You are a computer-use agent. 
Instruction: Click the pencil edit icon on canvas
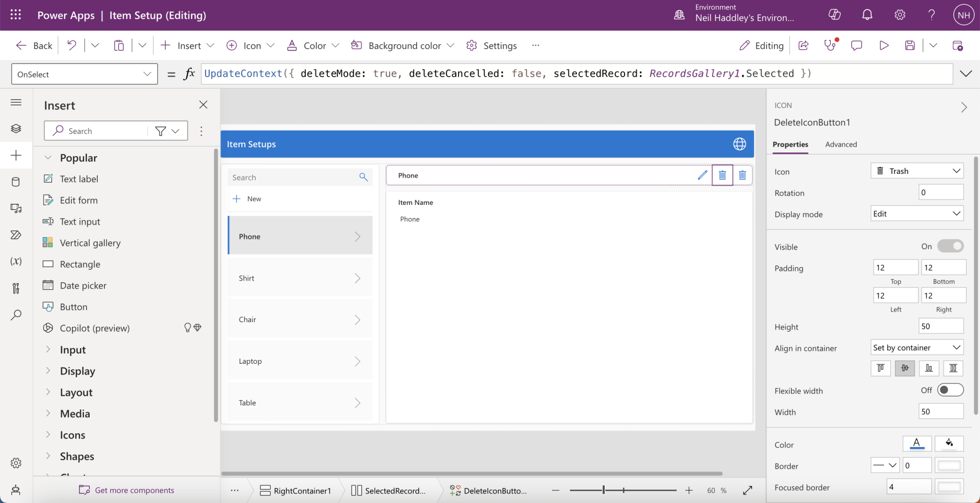click(x=702, y=175)
